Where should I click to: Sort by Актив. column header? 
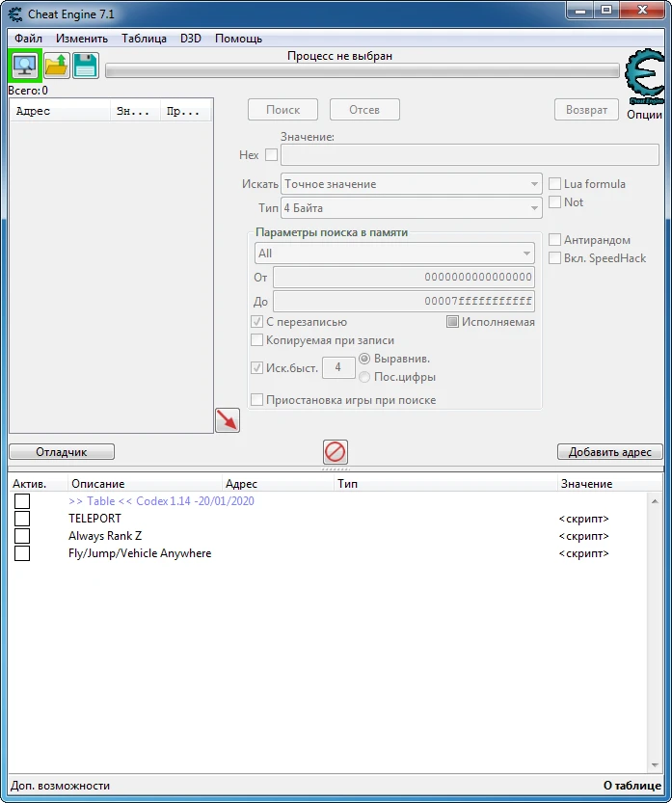pos(38,484)
